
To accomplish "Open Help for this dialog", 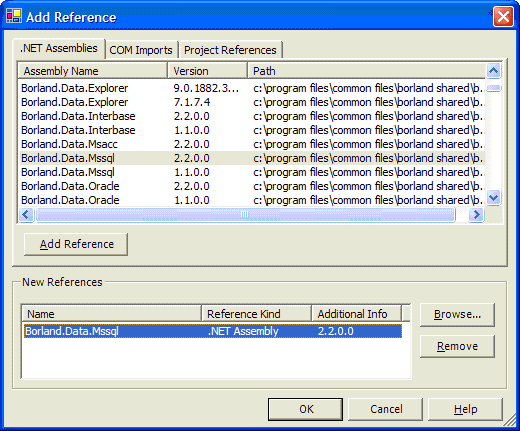I will [x=465, y=409].
